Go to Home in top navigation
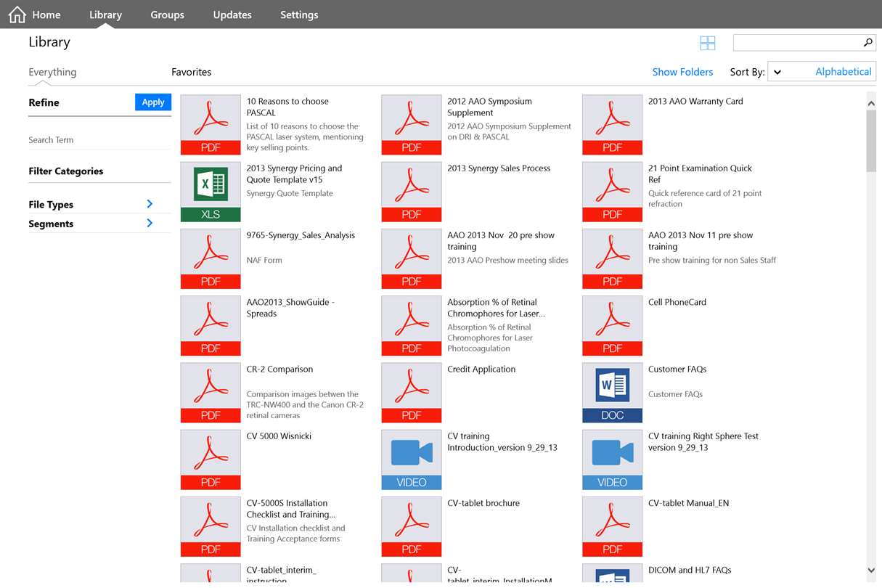The image size is (882, 588). pyautogui.click(x=46, y=15)
